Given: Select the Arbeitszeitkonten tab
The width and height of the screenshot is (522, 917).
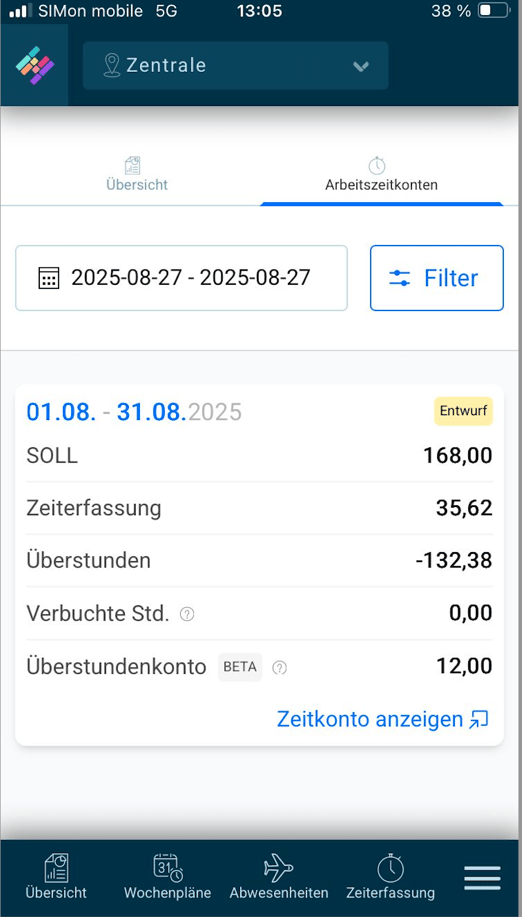Looking at the screenshot, I should pos(381,174).
